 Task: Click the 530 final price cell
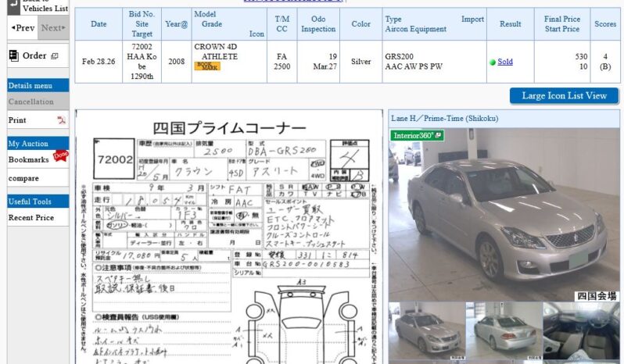(x=562, y=62)
